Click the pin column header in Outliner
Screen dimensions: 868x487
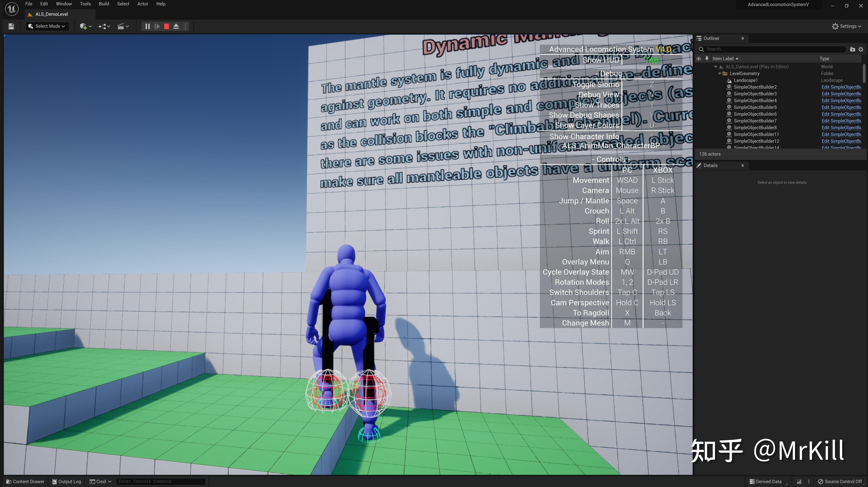707,58
